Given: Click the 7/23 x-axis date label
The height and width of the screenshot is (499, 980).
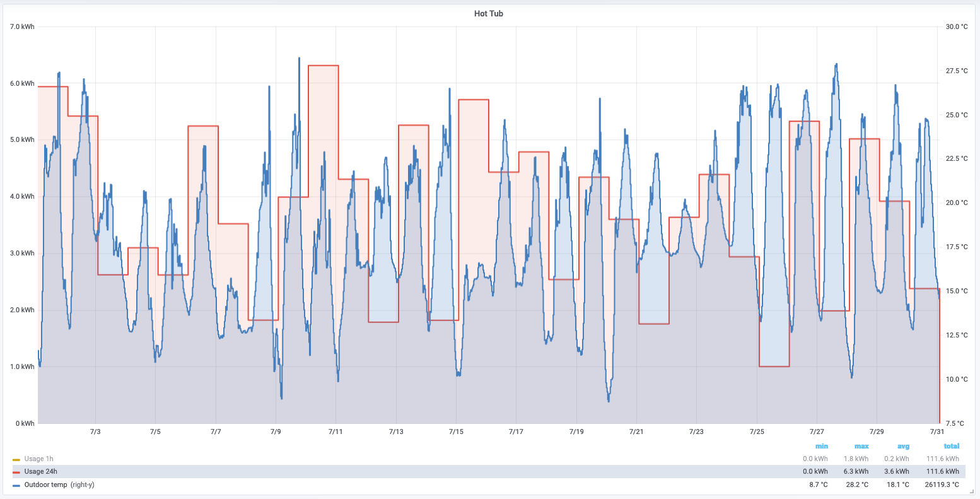Looking at the screenshot, I should tap(696, 431).
